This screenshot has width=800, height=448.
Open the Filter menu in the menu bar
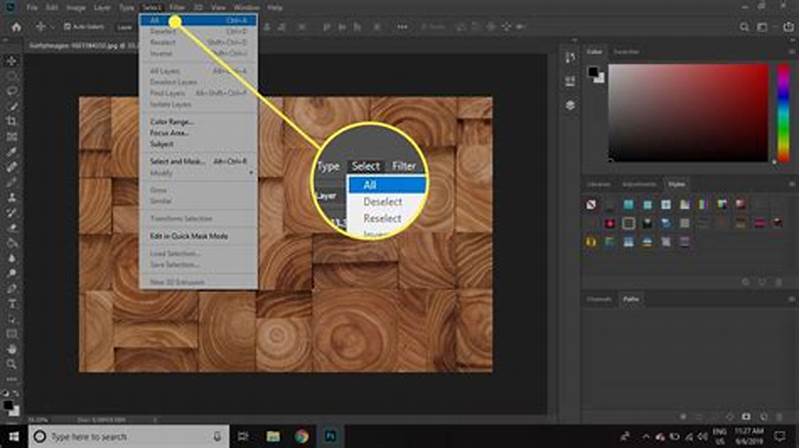click(178, 8)
